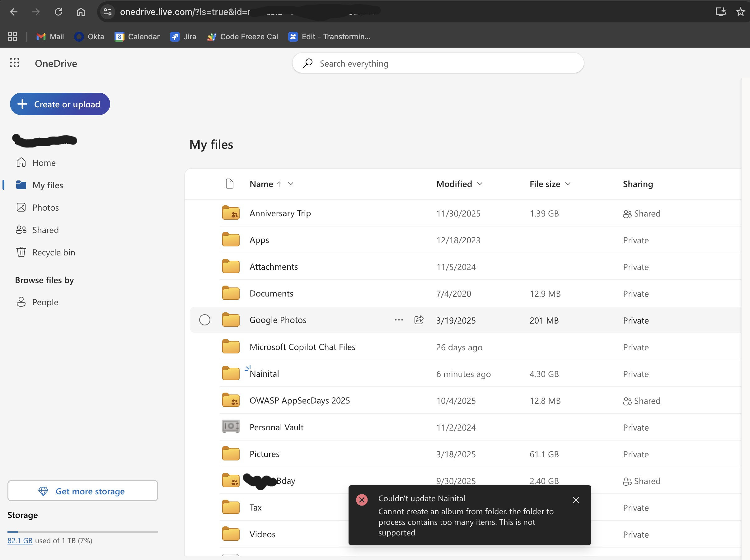This screenshot has height=560, width=750.
Task: Click the storage usage progress bar
Action: tap(83, 532)
